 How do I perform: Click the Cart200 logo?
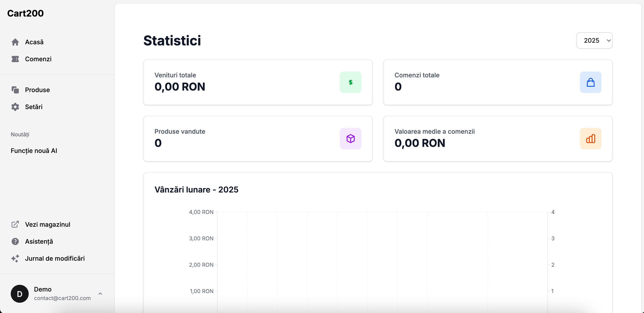point(25,13)
